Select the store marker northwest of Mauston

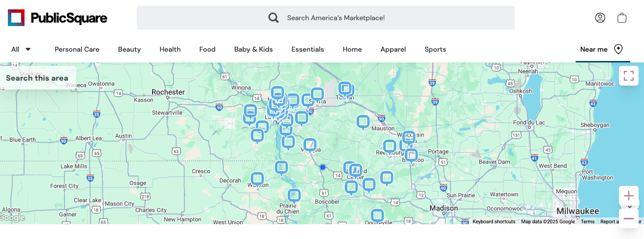tap(363, 122)
